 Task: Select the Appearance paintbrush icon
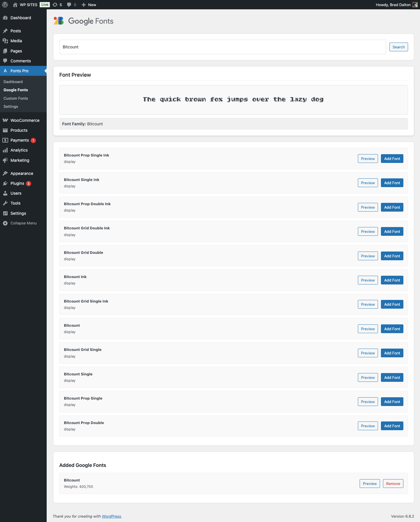[5, 173]
